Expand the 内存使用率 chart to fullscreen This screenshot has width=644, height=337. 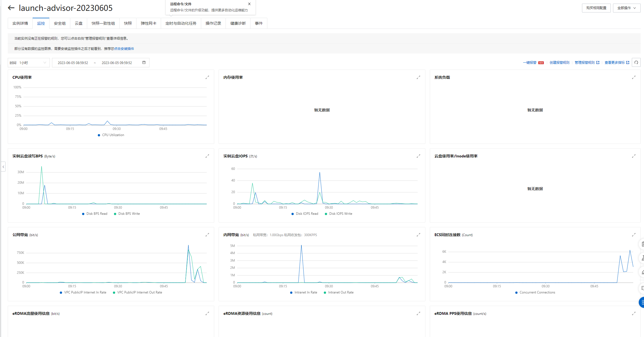pyautogui.click(x=418, y=77)
